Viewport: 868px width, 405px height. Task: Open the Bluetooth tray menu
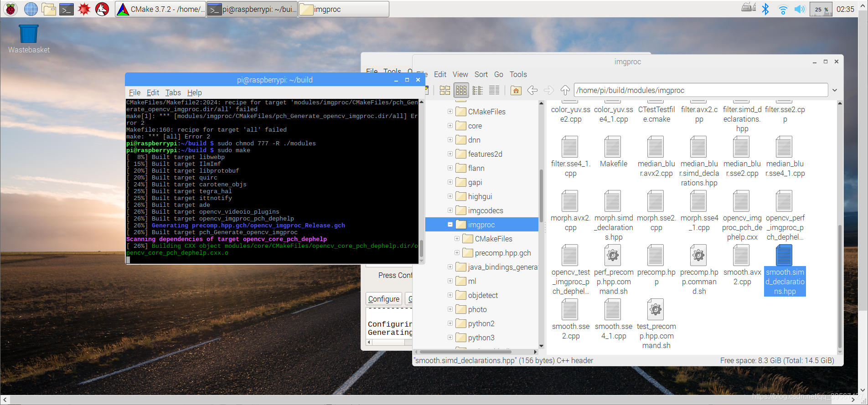765,9
